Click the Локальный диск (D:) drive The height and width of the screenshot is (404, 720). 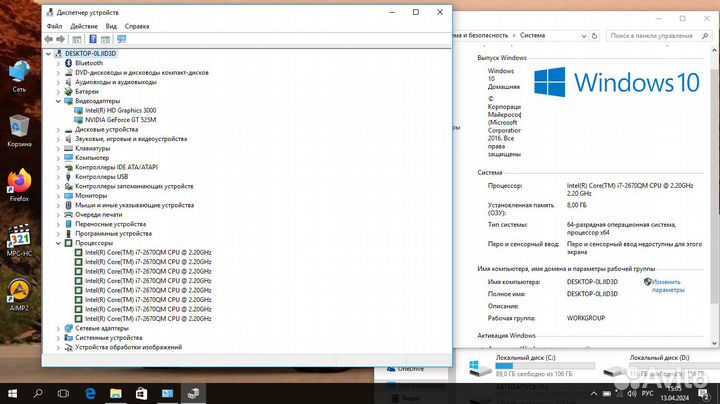pyautogui.click(x=659, y=366)
